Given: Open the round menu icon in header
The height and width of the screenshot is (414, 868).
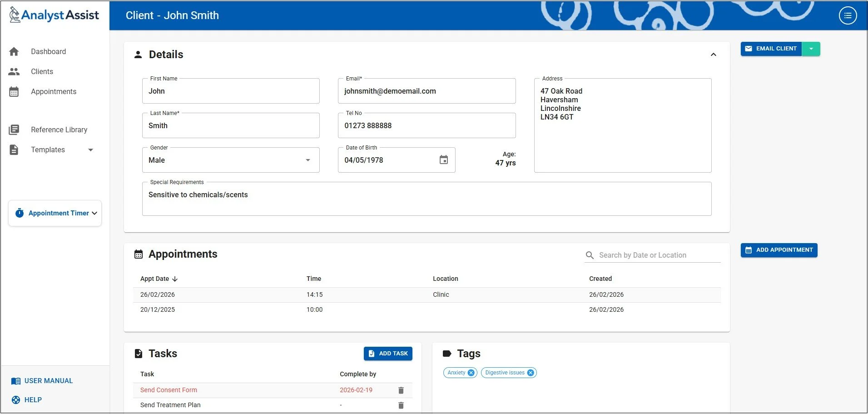Looking at the screenshot, I should pos(848,15).
